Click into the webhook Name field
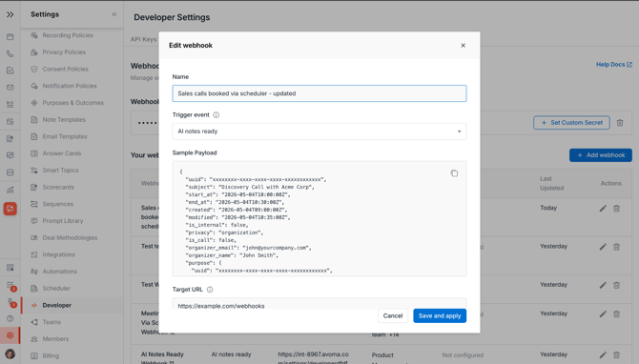This screenshot has width=639, height=364. pos(319,93)
